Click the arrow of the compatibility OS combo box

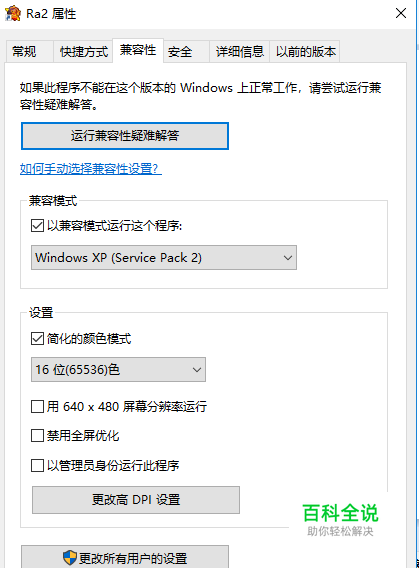click(x=288, y=258)
